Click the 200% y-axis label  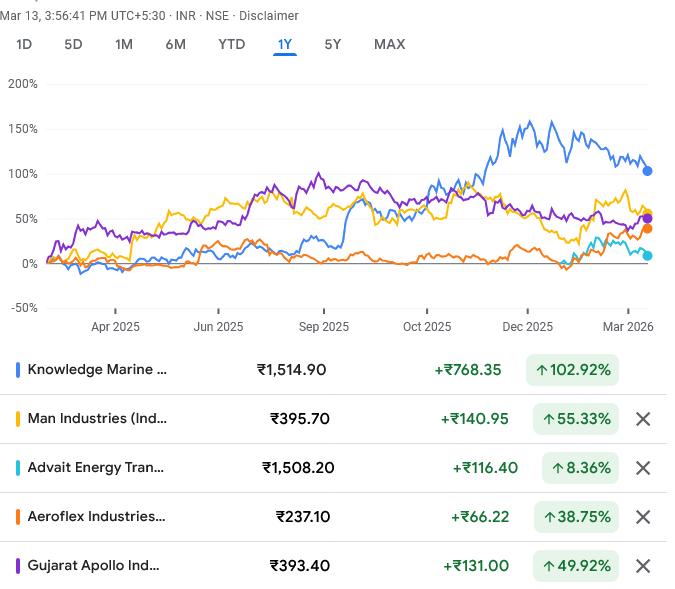23,84
